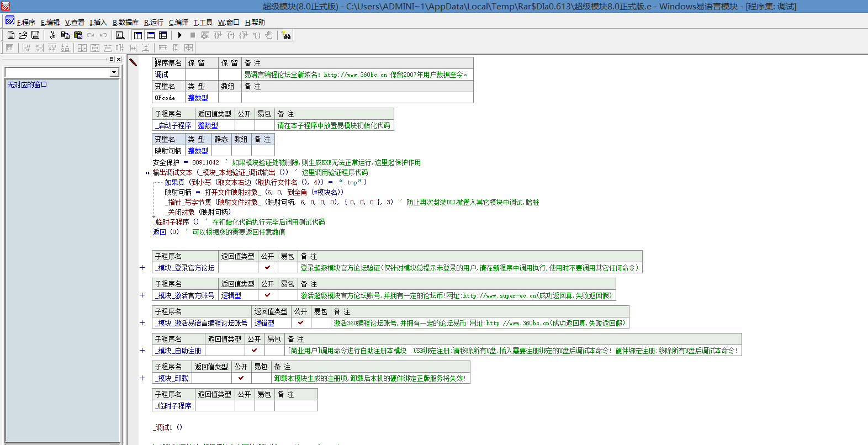Screen dimensions: 868x445
Task: Click the align-right layout icon
Action: point(39,48)
